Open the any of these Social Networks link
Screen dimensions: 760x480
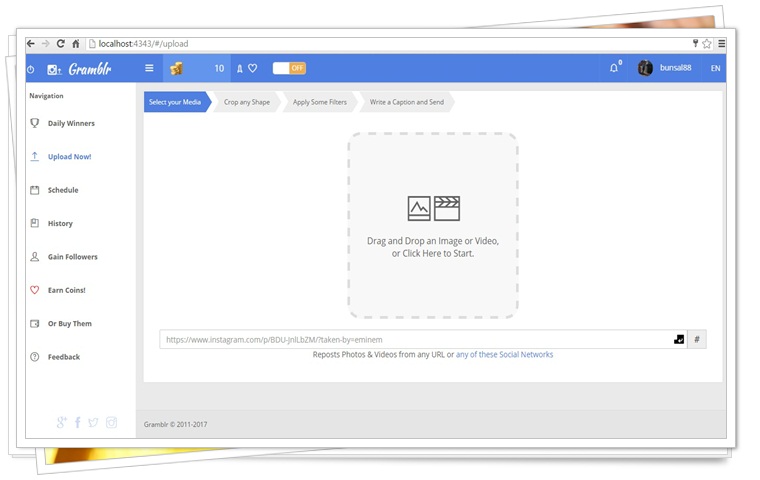pos(505,354)
